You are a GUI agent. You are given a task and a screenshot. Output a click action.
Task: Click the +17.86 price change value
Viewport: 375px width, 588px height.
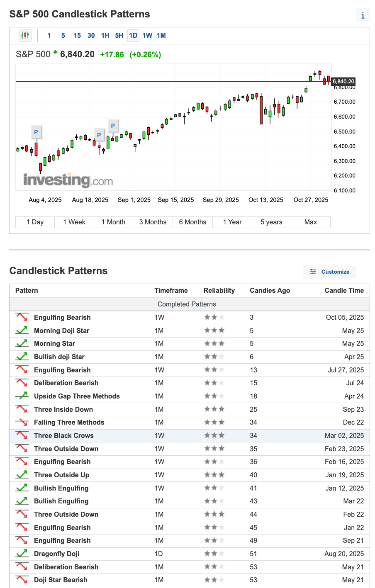tap(112, 54)
